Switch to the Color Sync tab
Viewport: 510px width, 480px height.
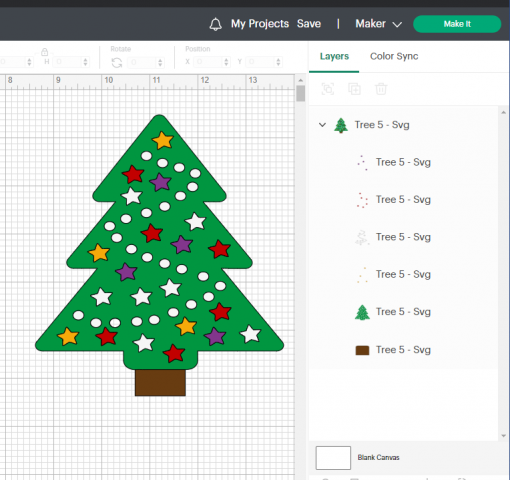tap(394, 56)
